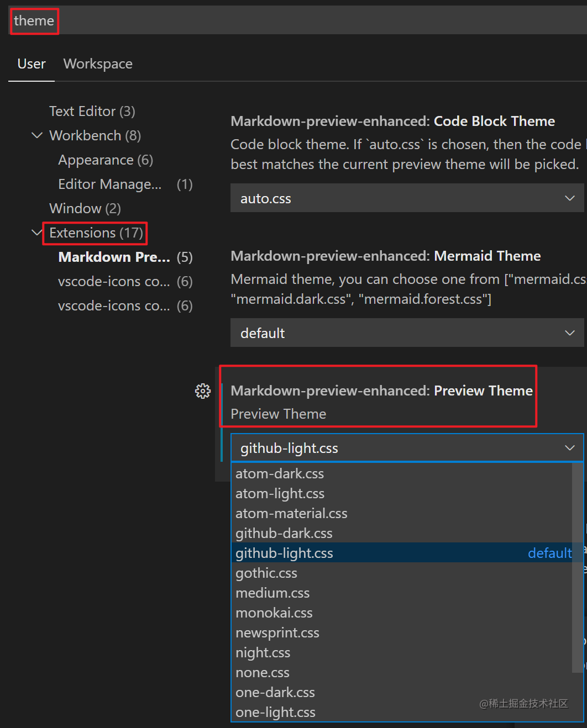The width and height of the screenshot is (587, 728).
Task: Open Editor Management (1) section
Action: point(125,184)
